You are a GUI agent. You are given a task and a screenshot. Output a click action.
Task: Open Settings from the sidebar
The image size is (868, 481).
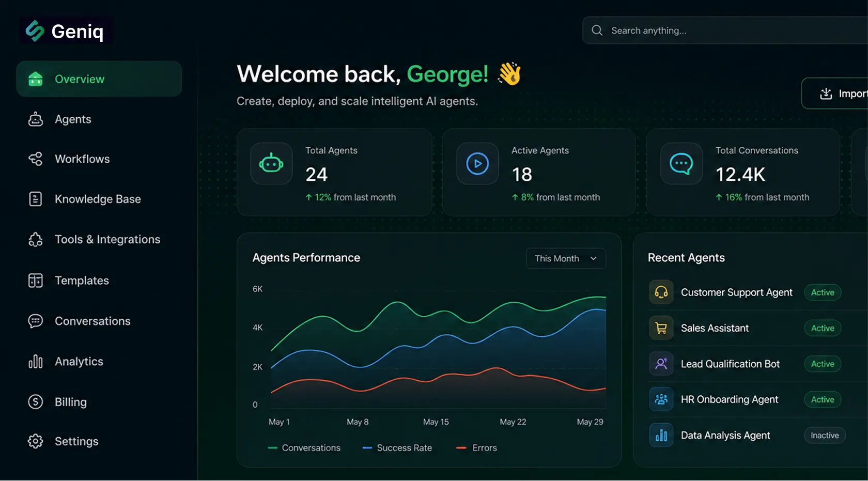point(99,441)
